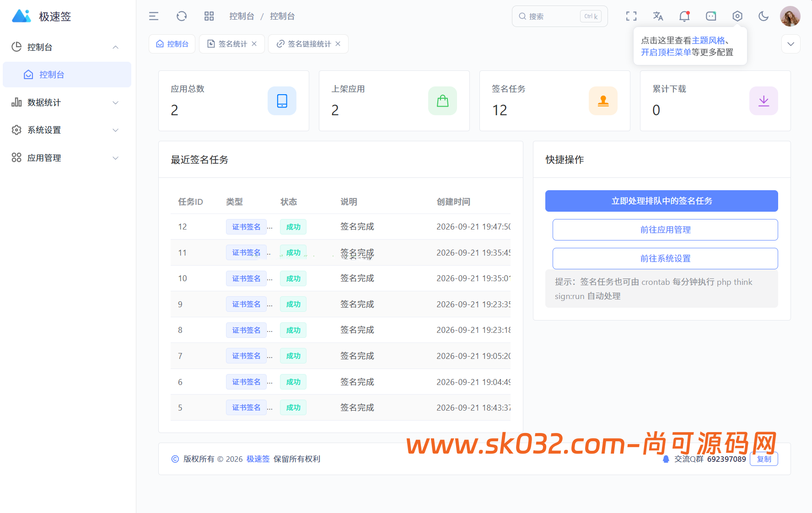Open the quick apps grid icon
The image size is (812, 513).
(209, 16)
